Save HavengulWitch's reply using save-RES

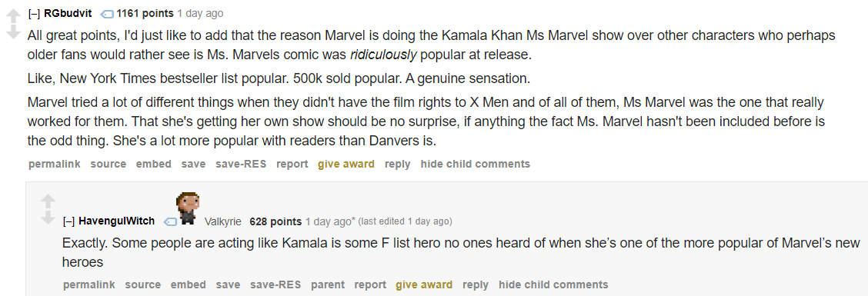(x=275, y=284)
